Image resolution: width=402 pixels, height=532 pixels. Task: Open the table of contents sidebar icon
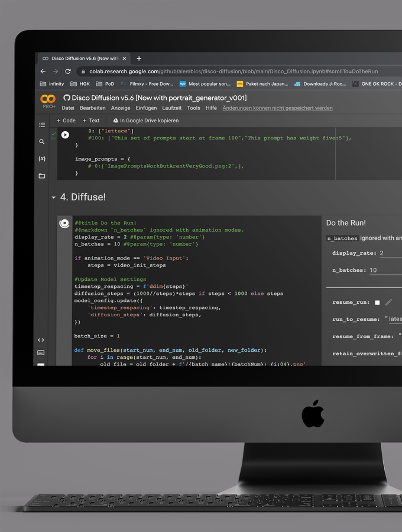[x=42, y=125]
